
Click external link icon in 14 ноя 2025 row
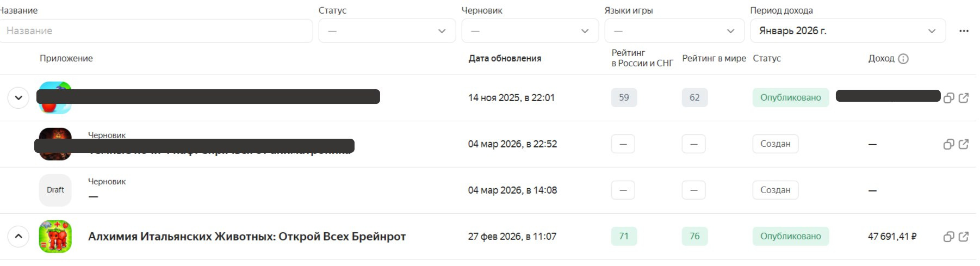(x=963, y=98)
